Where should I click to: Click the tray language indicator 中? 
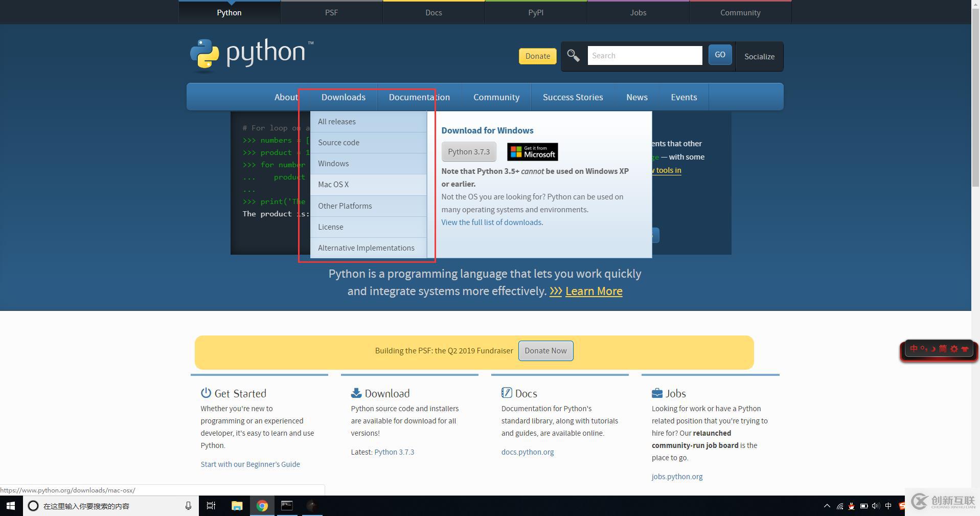pos(888,506)
